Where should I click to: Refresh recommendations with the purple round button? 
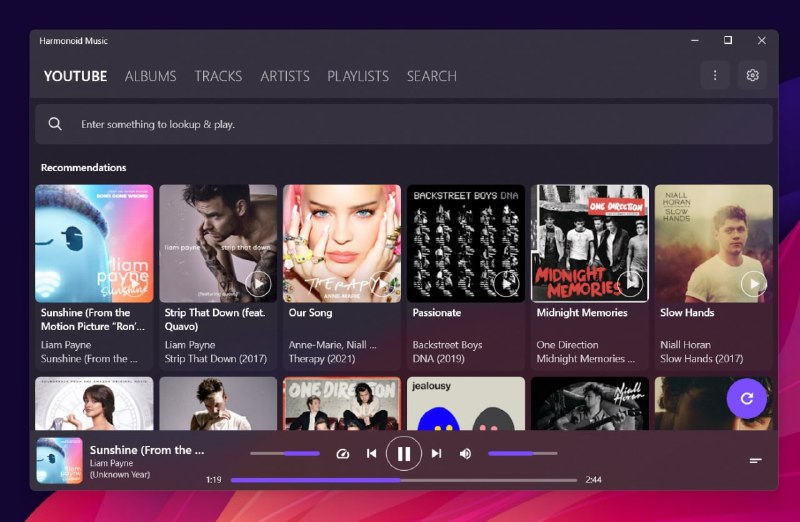pos(746,399)
